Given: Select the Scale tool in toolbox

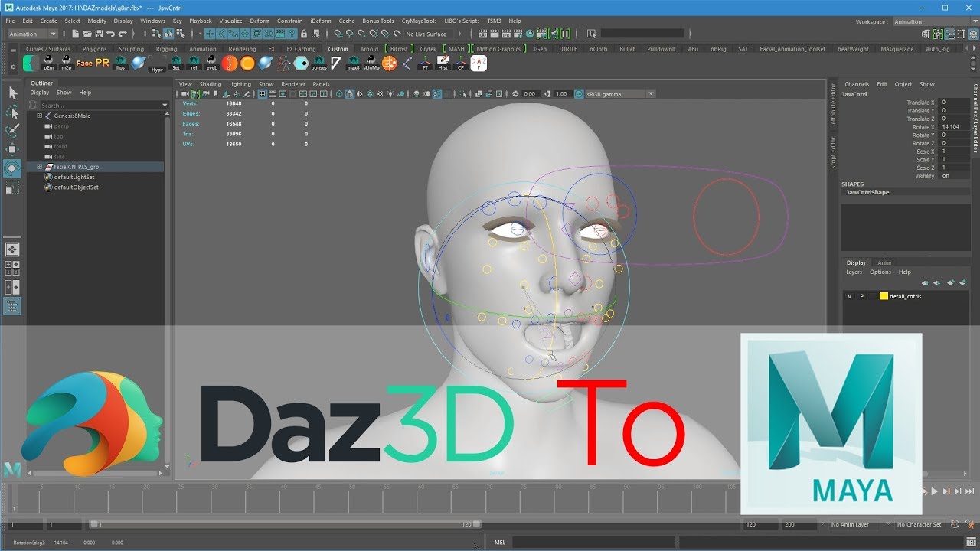Looking at the screenshot, I should click(x=12, y=187).
